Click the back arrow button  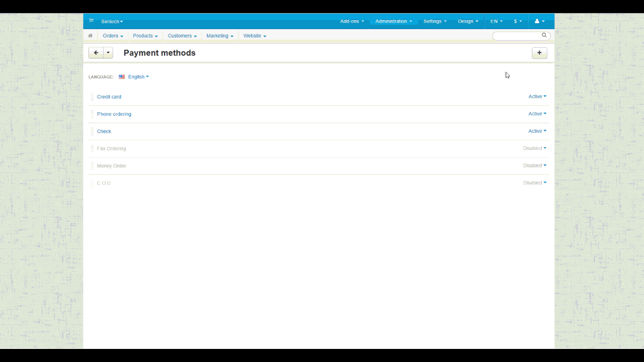(96, 53)
